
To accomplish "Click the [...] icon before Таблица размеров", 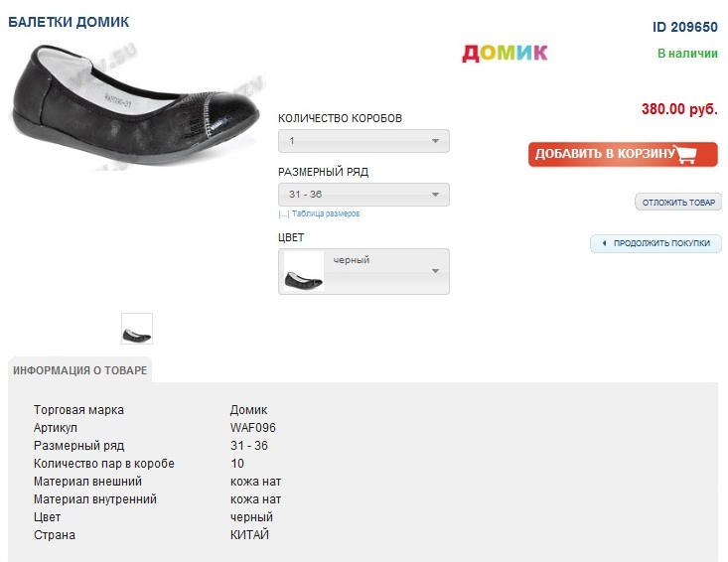I will [x=283, y=213].
